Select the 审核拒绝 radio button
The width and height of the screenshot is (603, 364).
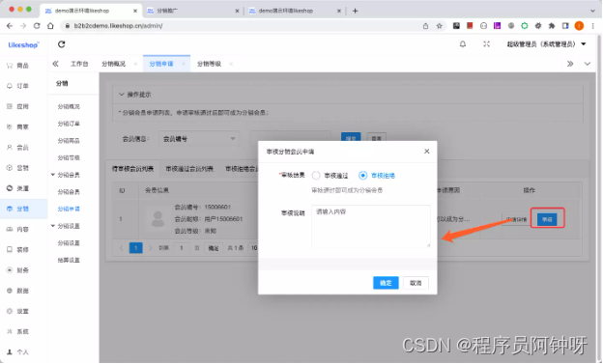click(362, 176)
